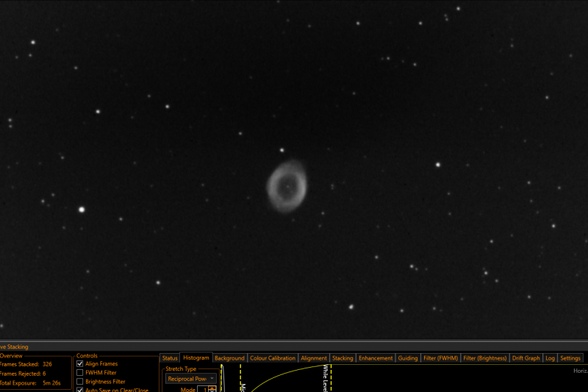The width and height of the screenshot is (588, 392).
Task: Show the Enhancement tab
Action: pyautogui.click(x=376, y=358)
